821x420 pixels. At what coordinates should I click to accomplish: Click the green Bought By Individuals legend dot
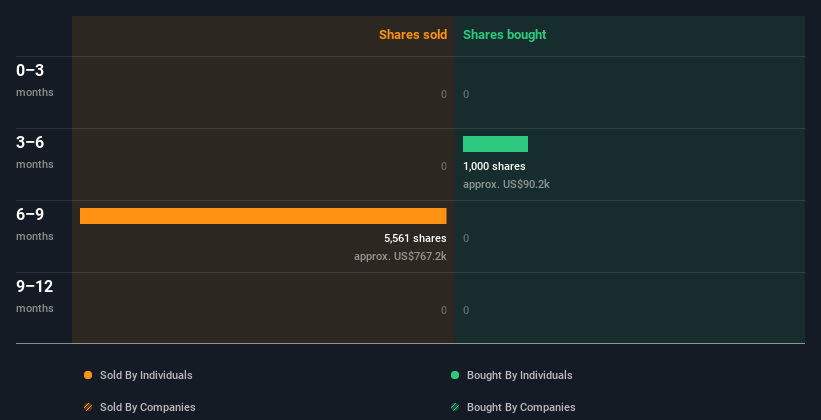point(455,375)
